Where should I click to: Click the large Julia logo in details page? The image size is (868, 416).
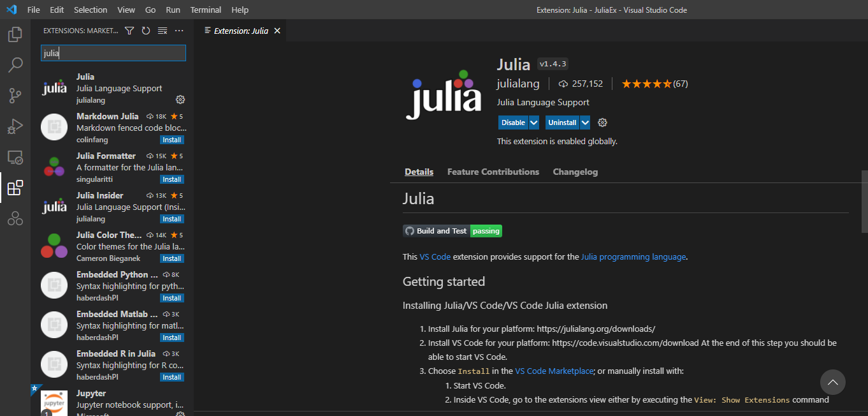click(x=444, y=94)
